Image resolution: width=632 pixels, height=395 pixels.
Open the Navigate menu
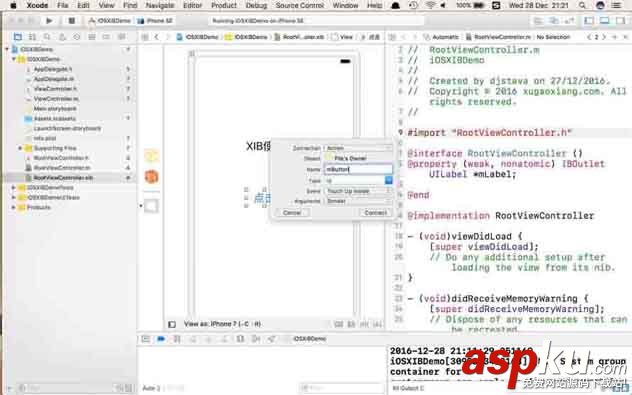coord(160,5)
